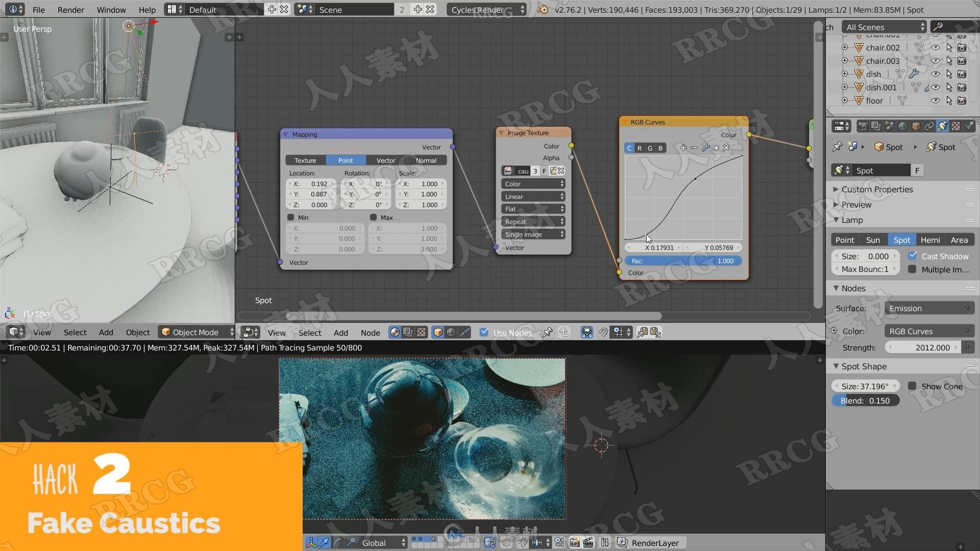Enable Multiple Importance checkbox
Screen dimensions: 980x551
point(911,268)
